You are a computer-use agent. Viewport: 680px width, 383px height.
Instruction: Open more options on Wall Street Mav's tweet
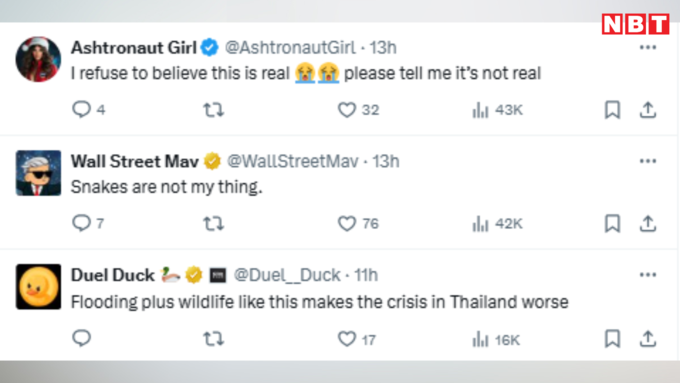648,161
